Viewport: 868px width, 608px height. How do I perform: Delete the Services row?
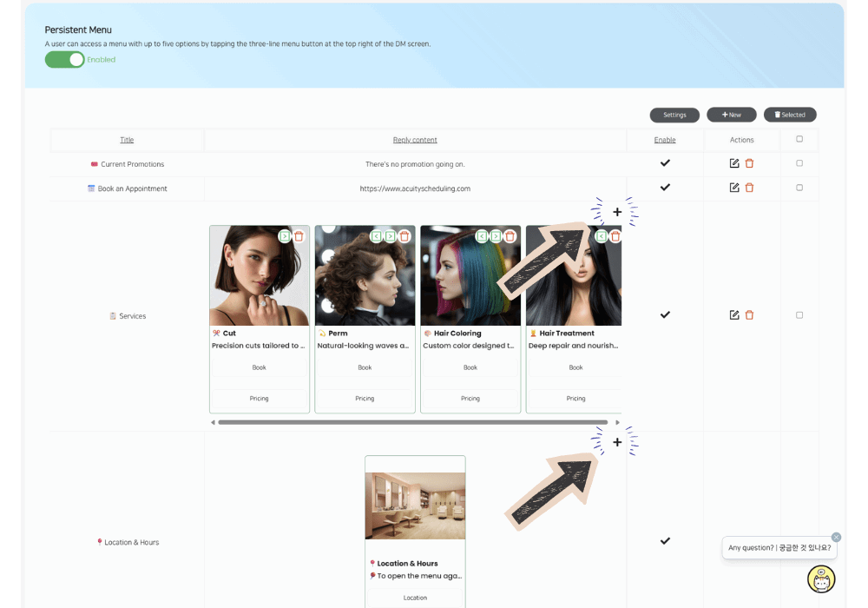pos(750,315)
